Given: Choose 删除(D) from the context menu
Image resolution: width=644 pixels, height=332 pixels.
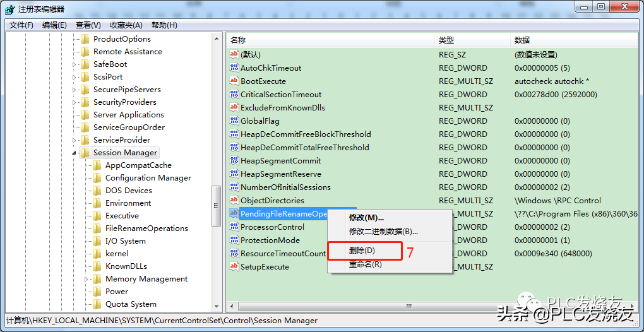Looking at the screenshot, I should point(362,251).
